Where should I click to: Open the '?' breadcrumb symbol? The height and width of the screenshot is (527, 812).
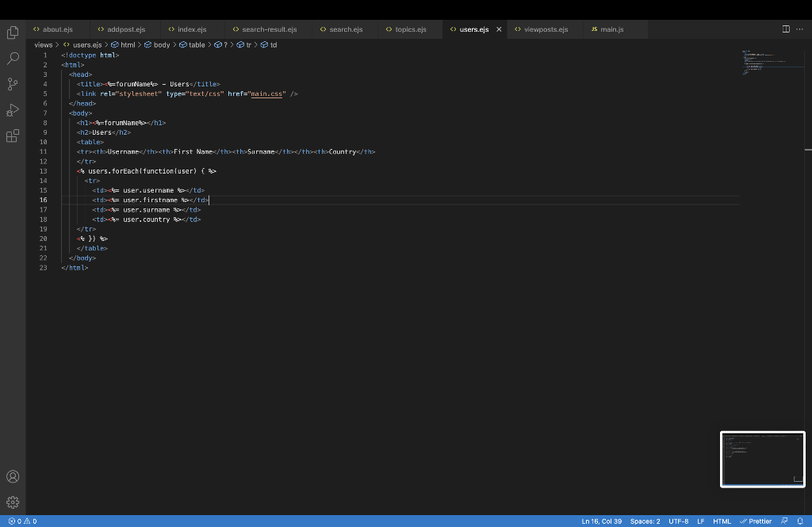pos(221,45)
